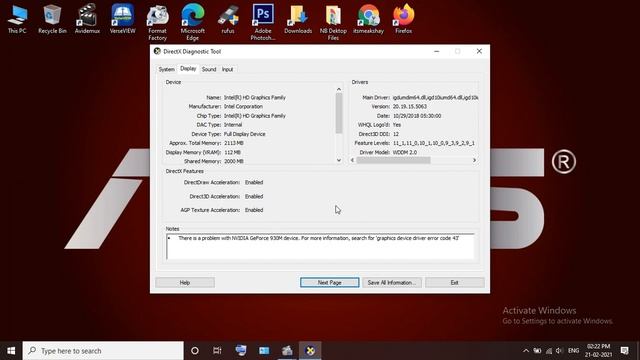640x360 pixels.
Task: Select the Format Factory desktop shortcut
Action: 158,22
